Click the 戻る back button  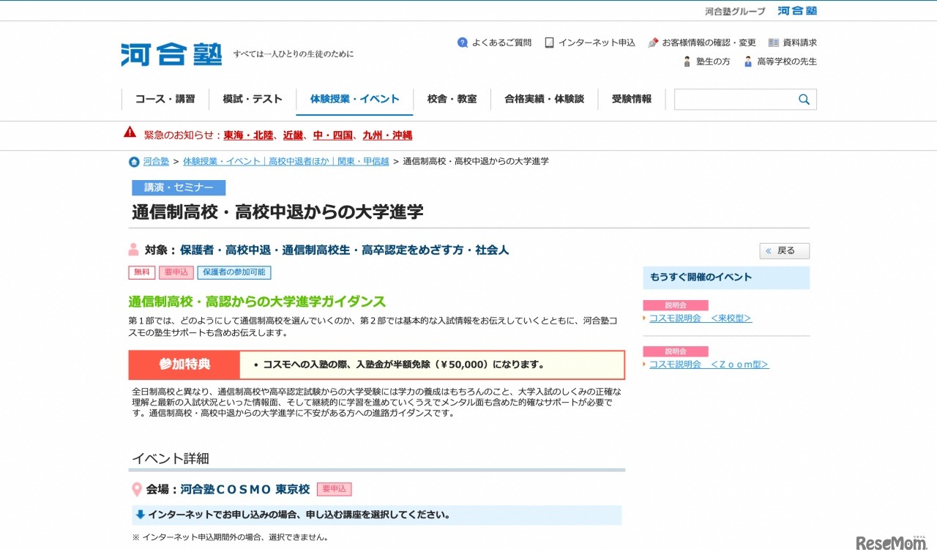(784, 251)
